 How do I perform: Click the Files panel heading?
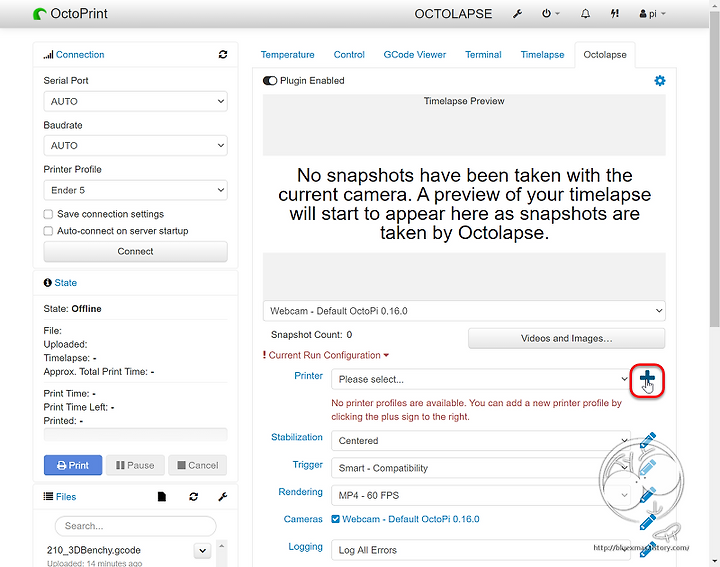pos(66,496)
